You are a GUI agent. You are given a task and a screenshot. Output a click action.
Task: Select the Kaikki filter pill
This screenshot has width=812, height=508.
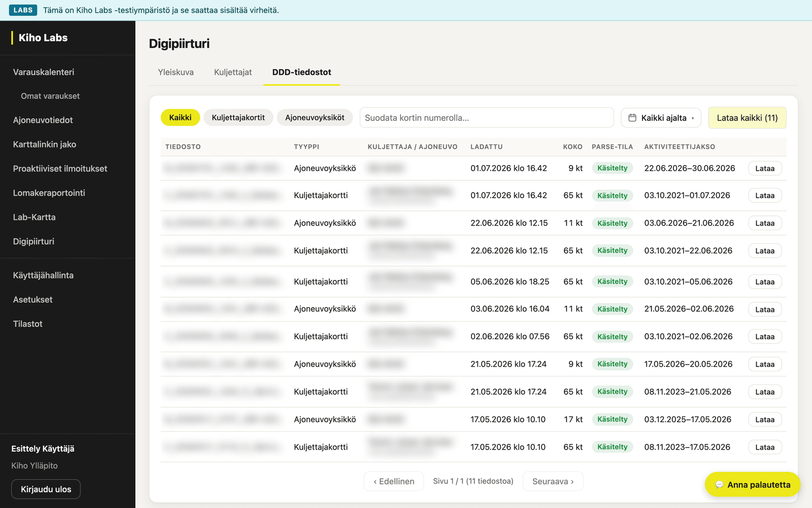(180, 117)
